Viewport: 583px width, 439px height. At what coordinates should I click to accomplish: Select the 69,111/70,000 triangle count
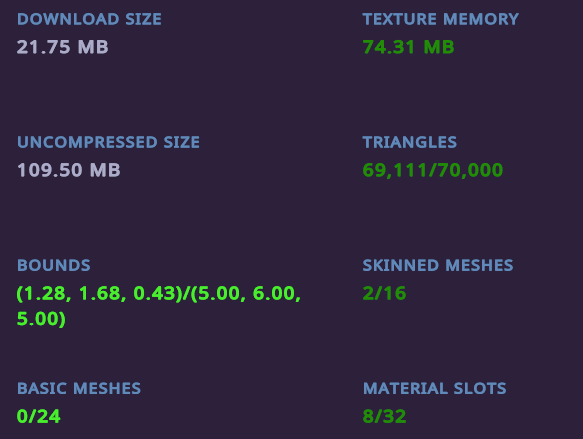[x=433, y=170]
